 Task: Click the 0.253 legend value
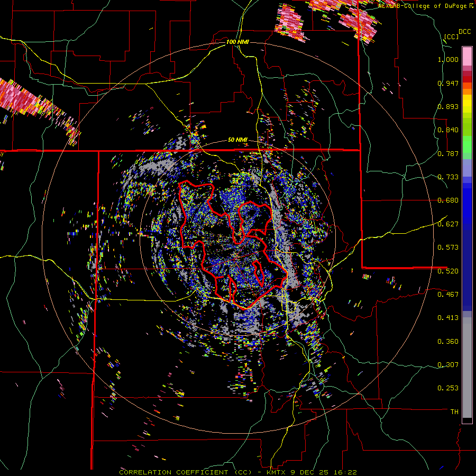[x=448, y=388]
